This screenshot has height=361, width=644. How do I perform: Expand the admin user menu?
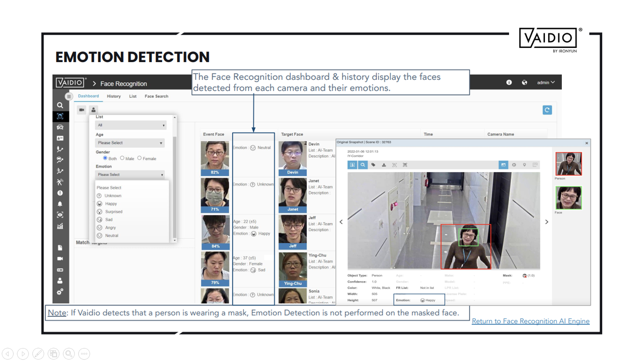pos(546,82)
